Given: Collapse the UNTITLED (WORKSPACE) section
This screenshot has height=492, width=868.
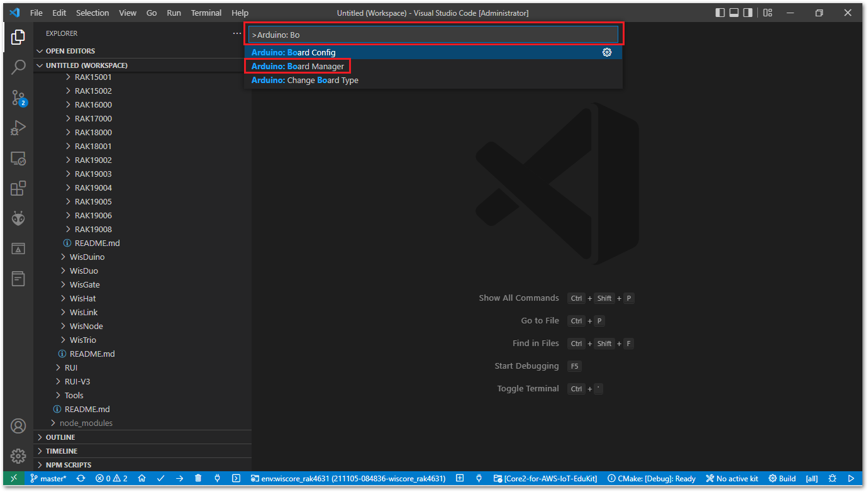Looking at the screenshot, I should [143, 65].
